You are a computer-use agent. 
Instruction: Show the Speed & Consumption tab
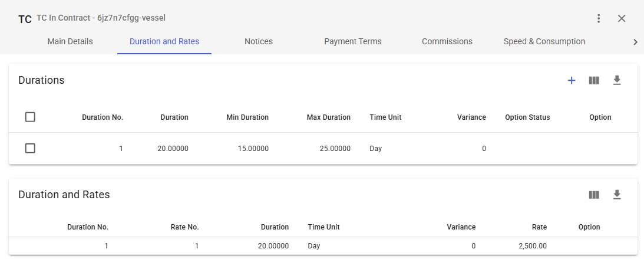(544, 42)
